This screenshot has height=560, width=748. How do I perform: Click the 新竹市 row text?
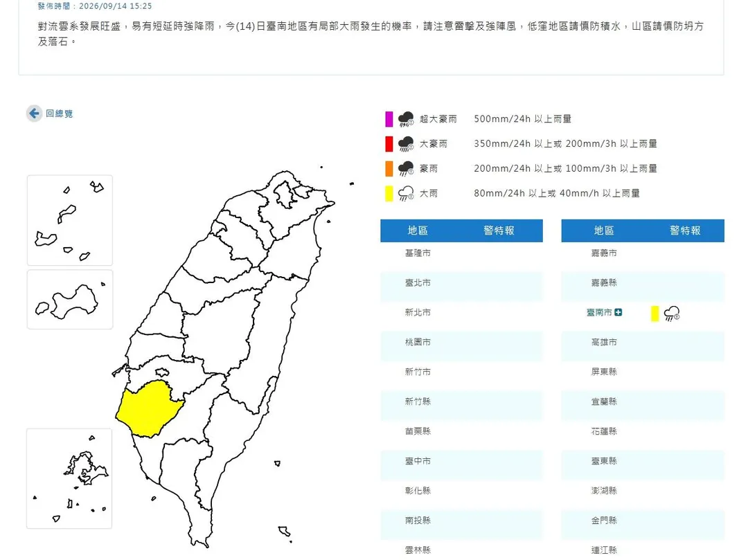tap(418, 372)
